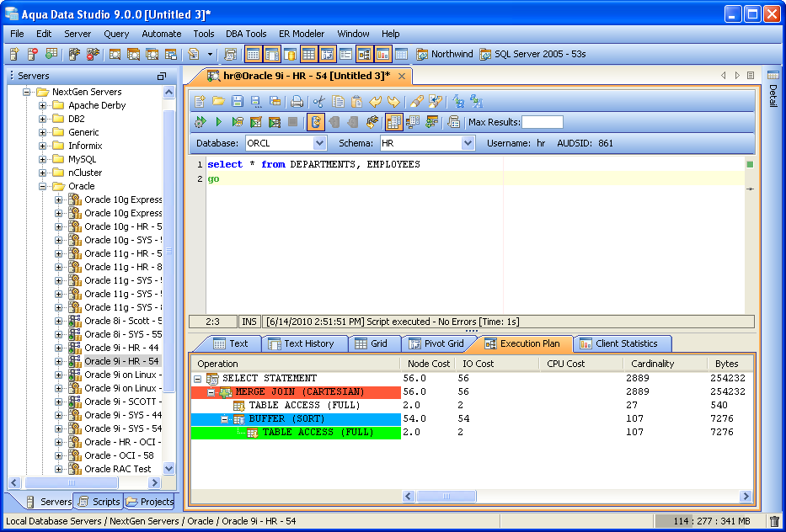
Task: Open the Detail side panel
Action: click(x=773, y=90)
